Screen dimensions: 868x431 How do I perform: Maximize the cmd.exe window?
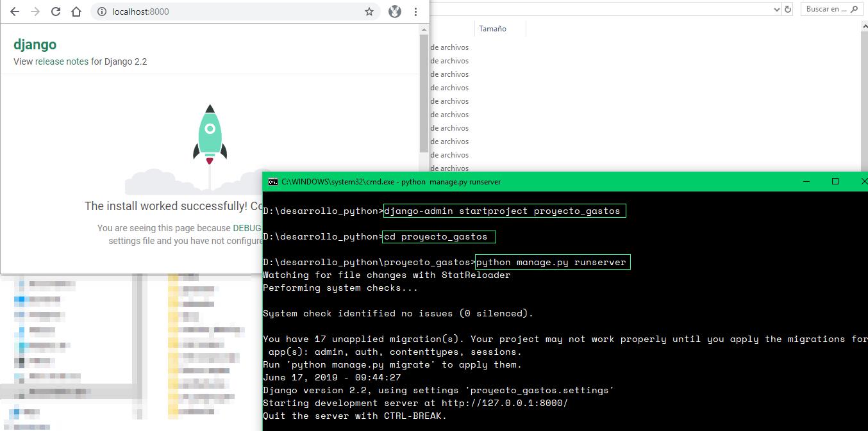click(835, 181)
